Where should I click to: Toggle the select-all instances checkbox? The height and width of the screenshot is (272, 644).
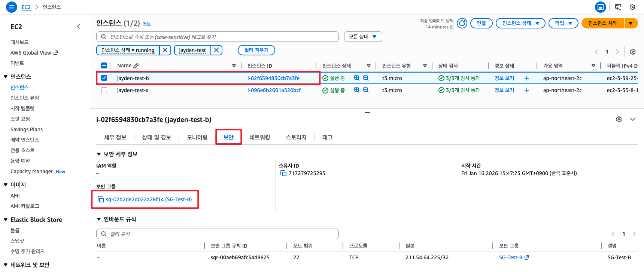pos(104,65)
